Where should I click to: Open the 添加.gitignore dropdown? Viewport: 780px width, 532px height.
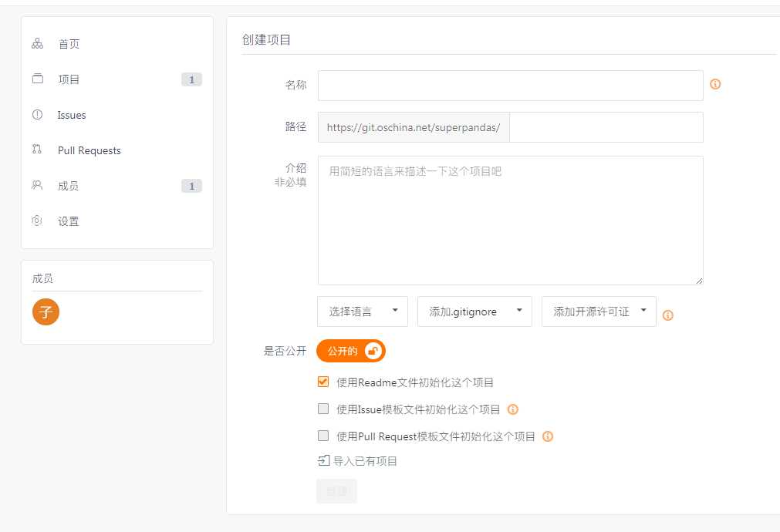475,311
